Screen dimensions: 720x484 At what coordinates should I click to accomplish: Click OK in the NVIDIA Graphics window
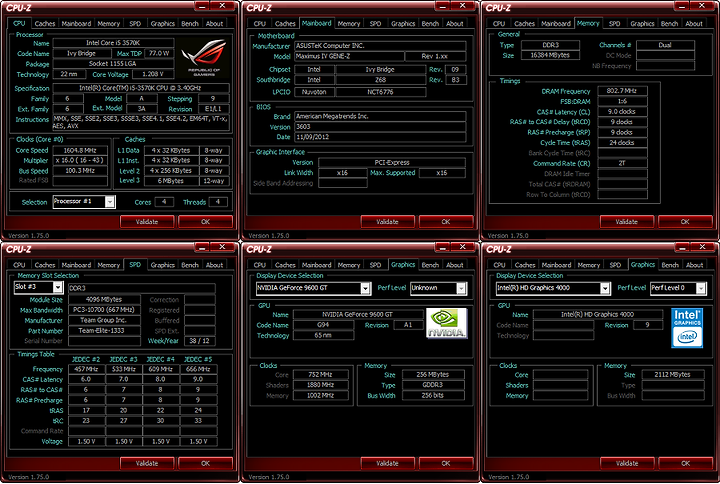(x=446, y=463)
